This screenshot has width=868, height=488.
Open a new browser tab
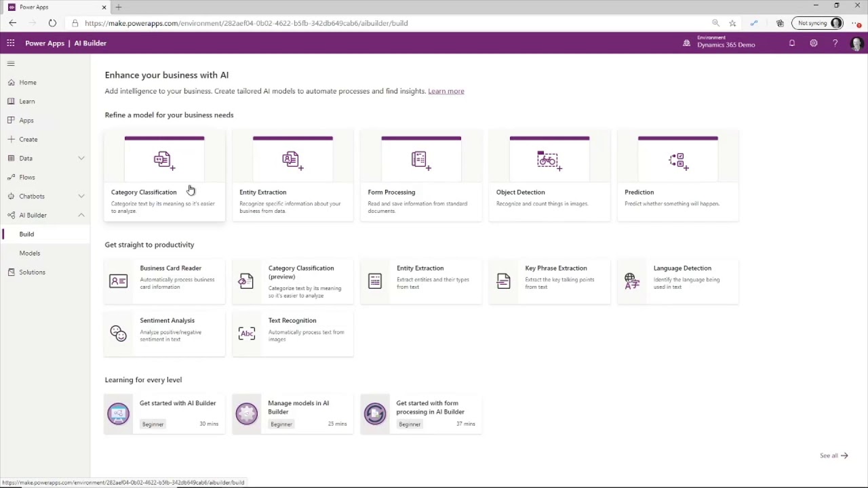(x=118, y=7)
